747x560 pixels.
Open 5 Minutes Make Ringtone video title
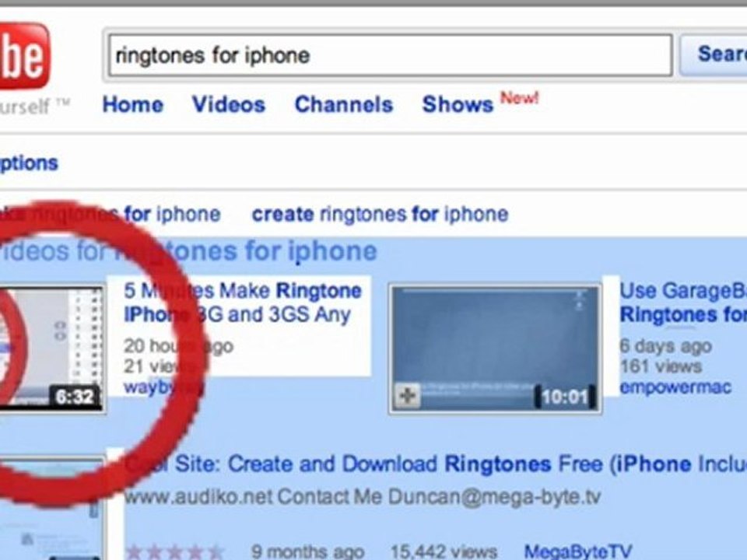click(243, 303)
